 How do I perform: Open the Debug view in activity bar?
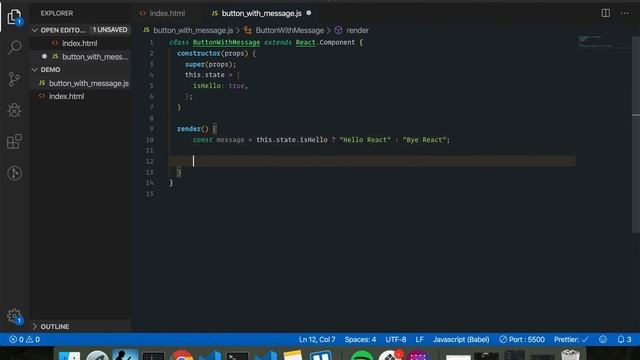click(x=14, y=110)
